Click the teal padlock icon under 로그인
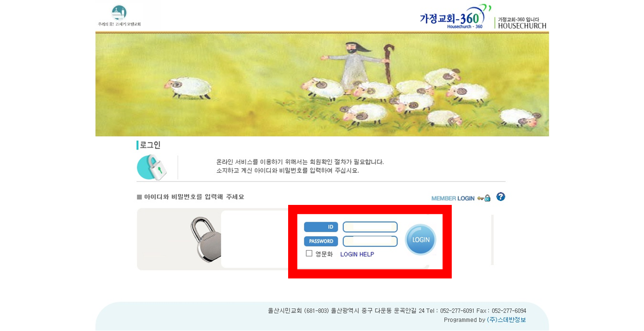The height and width of the screenshot is (331, 644). [x=152, y=167]
